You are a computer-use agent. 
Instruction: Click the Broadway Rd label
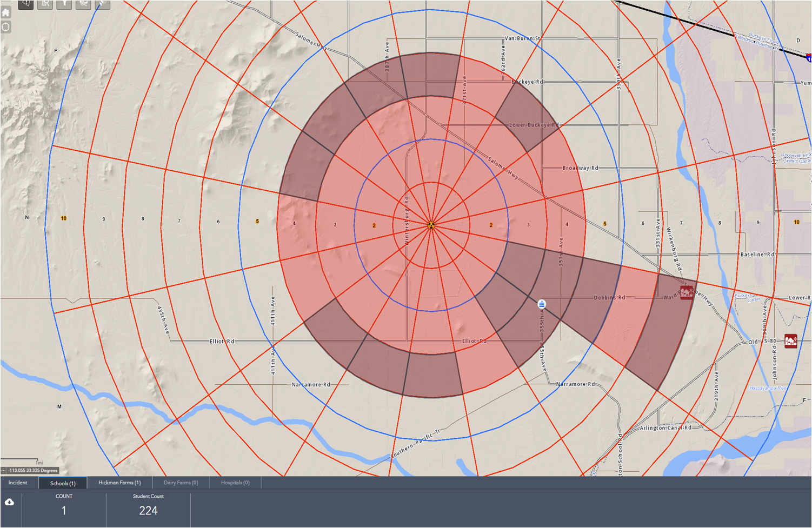[x=581, y=168]
